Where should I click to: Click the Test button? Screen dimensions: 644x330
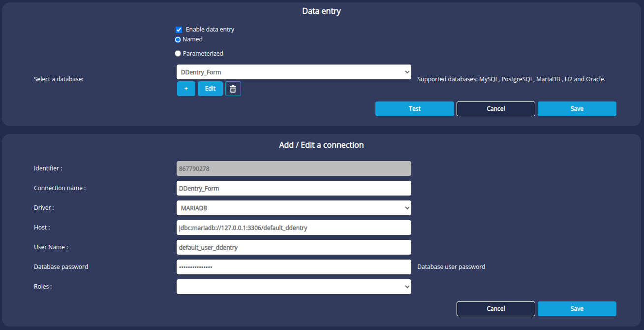pos(414,108)
